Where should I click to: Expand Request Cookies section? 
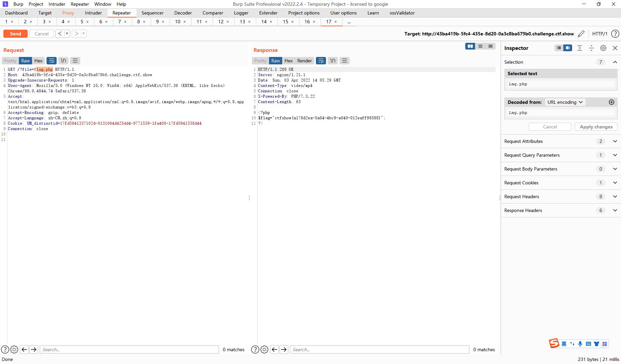click(561, 183)
